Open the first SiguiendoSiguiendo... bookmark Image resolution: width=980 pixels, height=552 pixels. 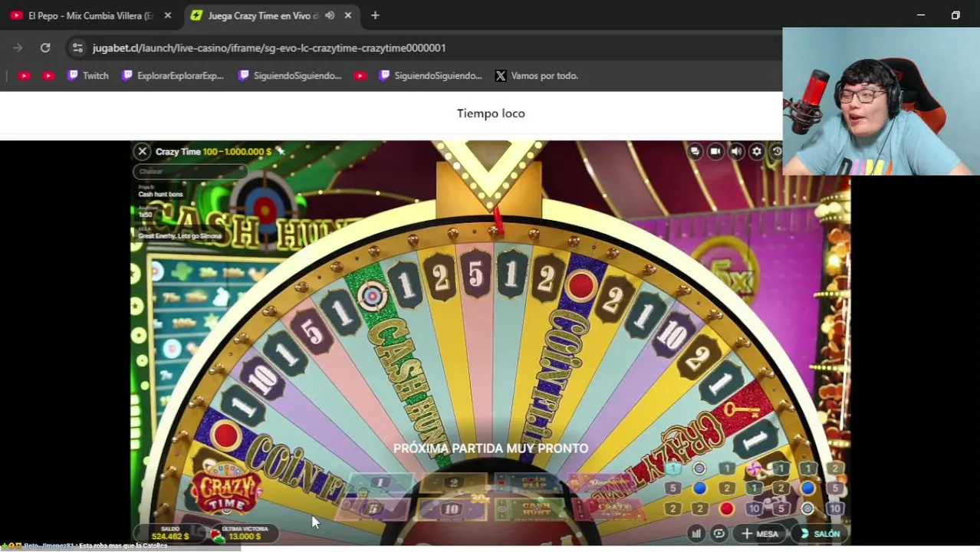(x=290, y=76)
